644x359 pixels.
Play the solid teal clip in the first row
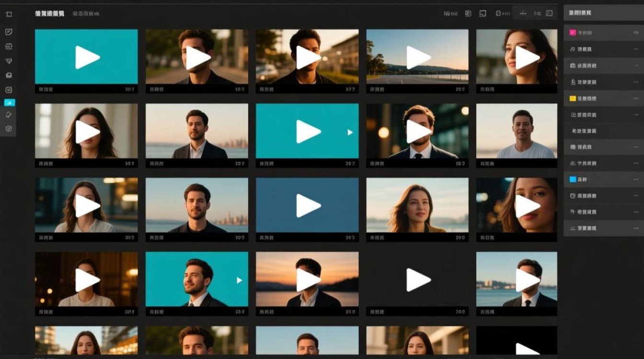coord(87,57)
